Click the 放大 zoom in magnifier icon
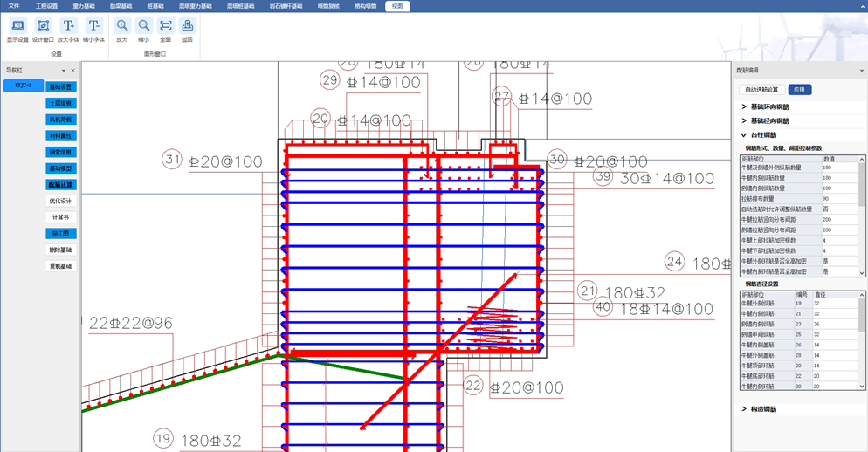Screen dimensions: 868x452 122,26
